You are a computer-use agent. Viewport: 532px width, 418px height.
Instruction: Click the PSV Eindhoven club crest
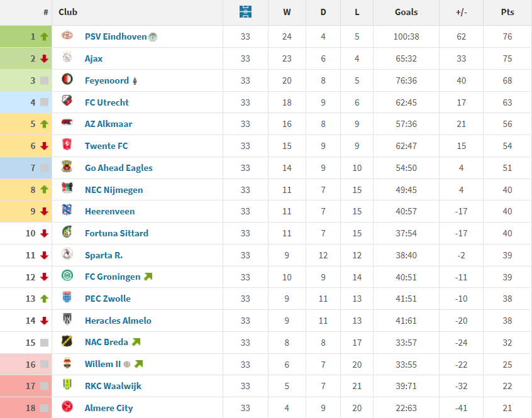[x=67, y=35]
